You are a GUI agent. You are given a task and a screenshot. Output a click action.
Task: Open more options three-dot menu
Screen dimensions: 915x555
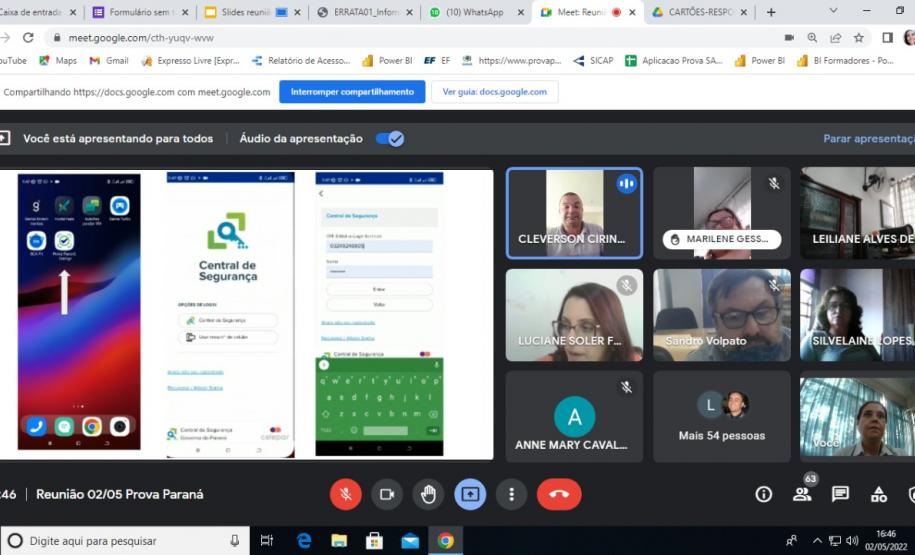[511, 494]
